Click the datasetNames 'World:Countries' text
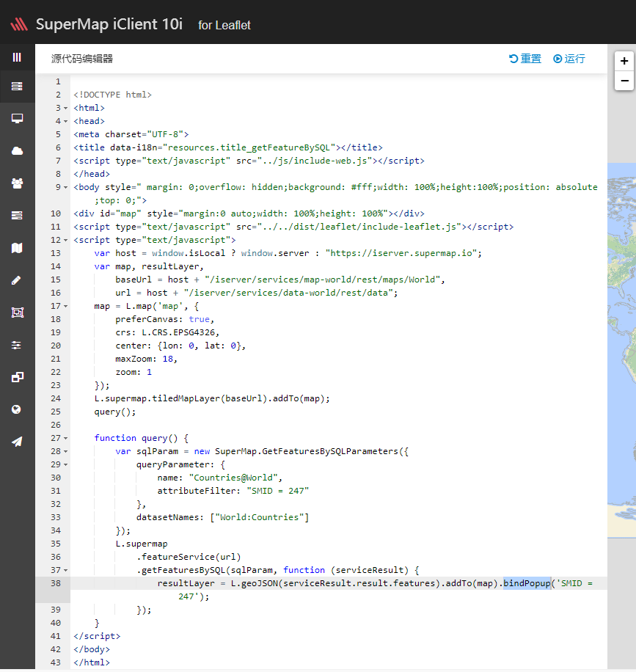Viewport: 636px width, 672px height. coord(259,517)
